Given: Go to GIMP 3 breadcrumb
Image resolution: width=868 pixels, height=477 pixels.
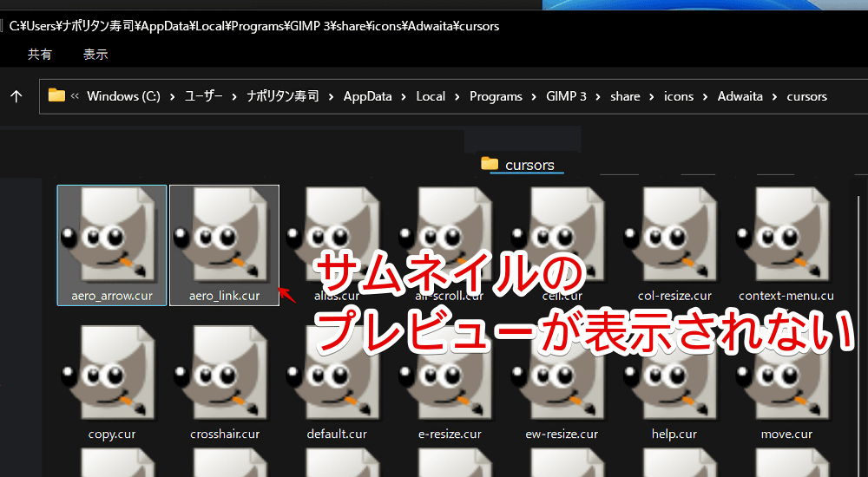Looking at the screenshot, I should point(566,96).
